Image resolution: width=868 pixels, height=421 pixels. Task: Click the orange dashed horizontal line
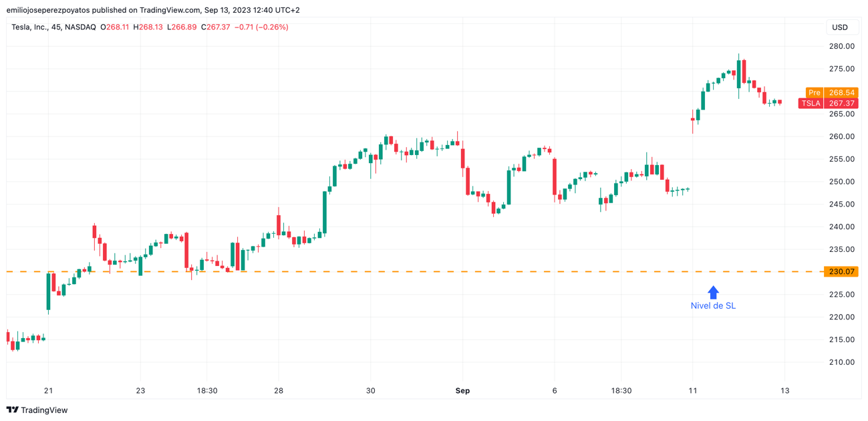pos(401,271)
